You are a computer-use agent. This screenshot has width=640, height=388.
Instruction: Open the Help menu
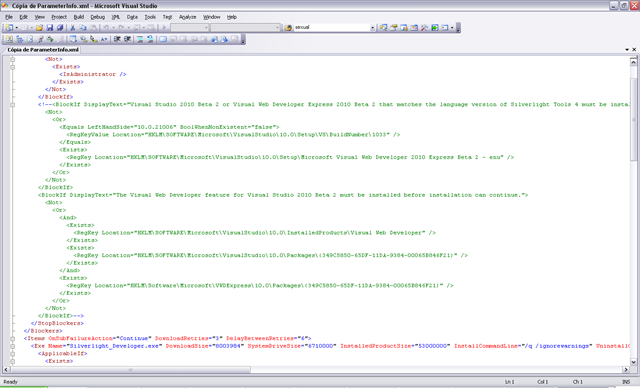232,17
